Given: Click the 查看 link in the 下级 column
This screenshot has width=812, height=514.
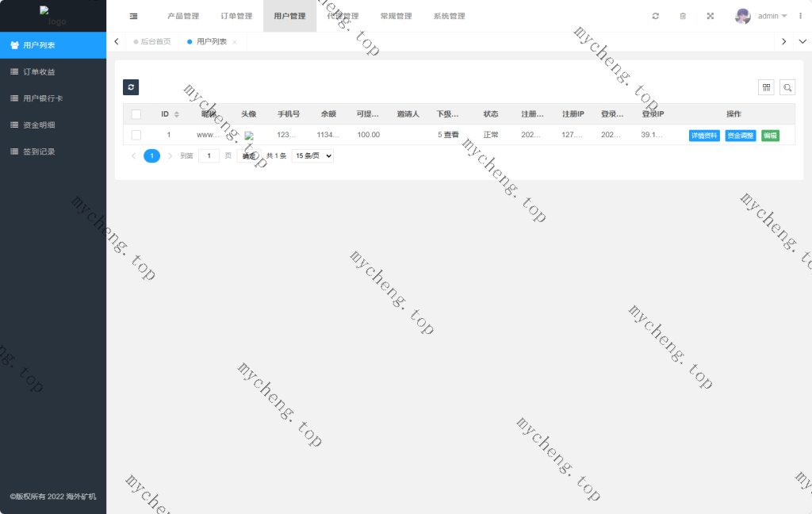Looking at the screenshot, I should point(451,135).
